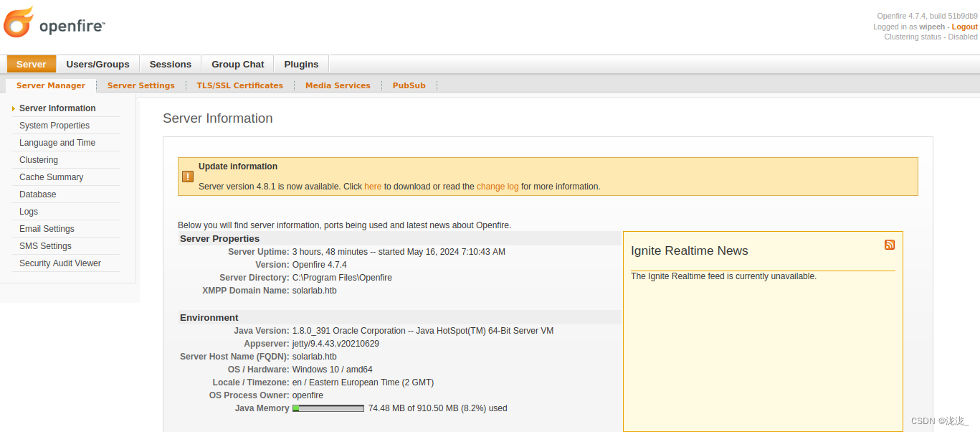980x432 pixels.
Task: Open TLS/SSL Certificates subtab
Action: click(x=240, y=85)
